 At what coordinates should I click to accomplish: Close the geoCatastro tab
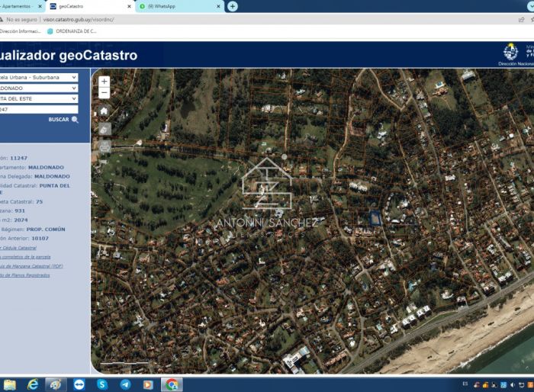(x=129, y=6)
